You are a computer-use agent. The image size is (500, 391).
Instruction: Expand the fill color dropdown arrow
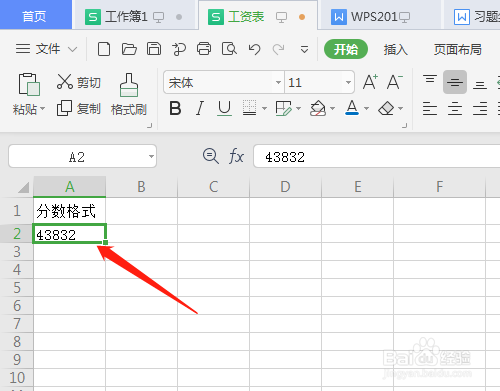click(x=332, y=108)
